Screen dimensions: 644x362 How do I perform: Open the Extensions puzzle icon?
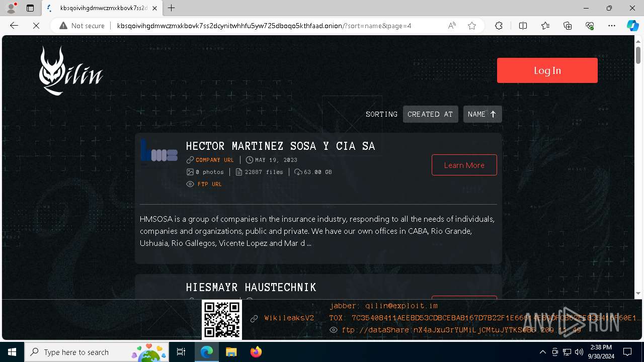coord(499,26)
